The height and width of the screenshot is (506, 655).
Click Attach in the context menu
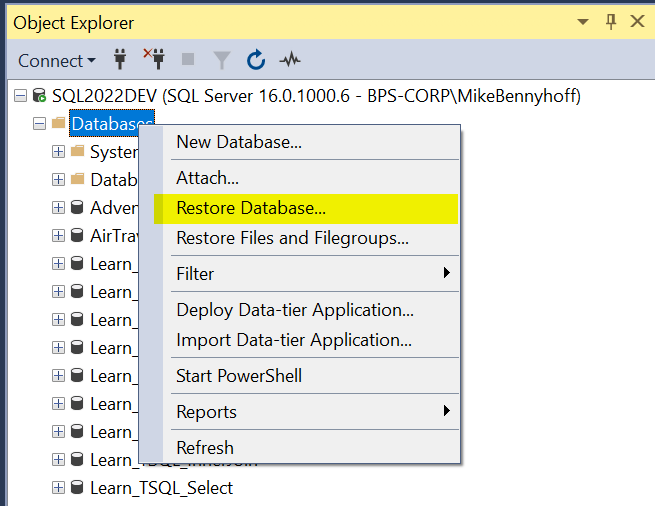click(x=207, y=178)
